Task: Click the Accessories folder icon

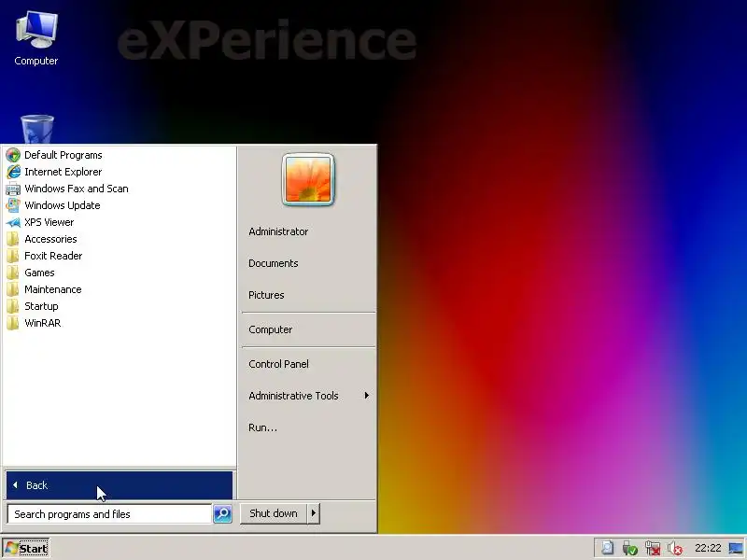Action: pyautogui.click(x=13, y=239)
